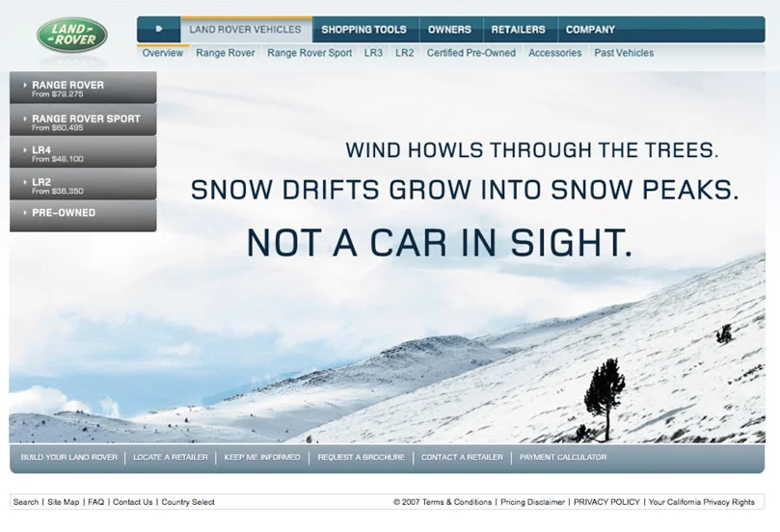The image size is (780, 532).
Task: Open Contact Us footer link
Action: (x=133, y=502)
